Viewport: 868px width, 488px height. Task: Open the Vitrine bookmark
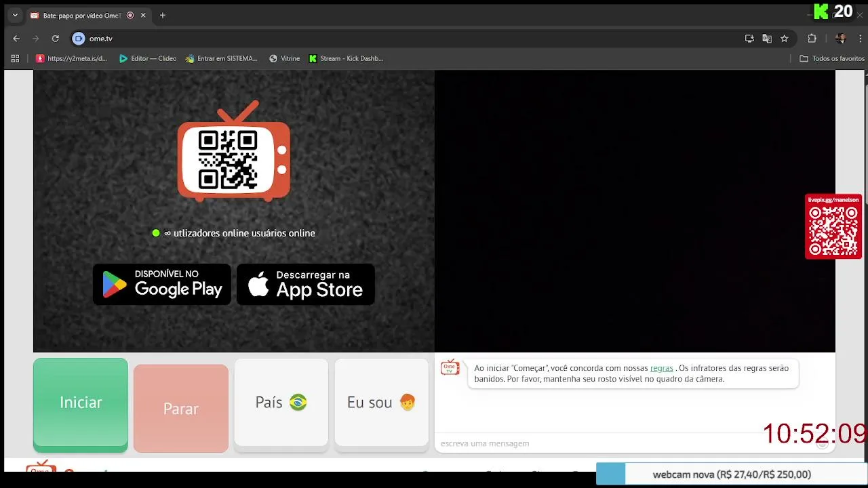[285, 58]
